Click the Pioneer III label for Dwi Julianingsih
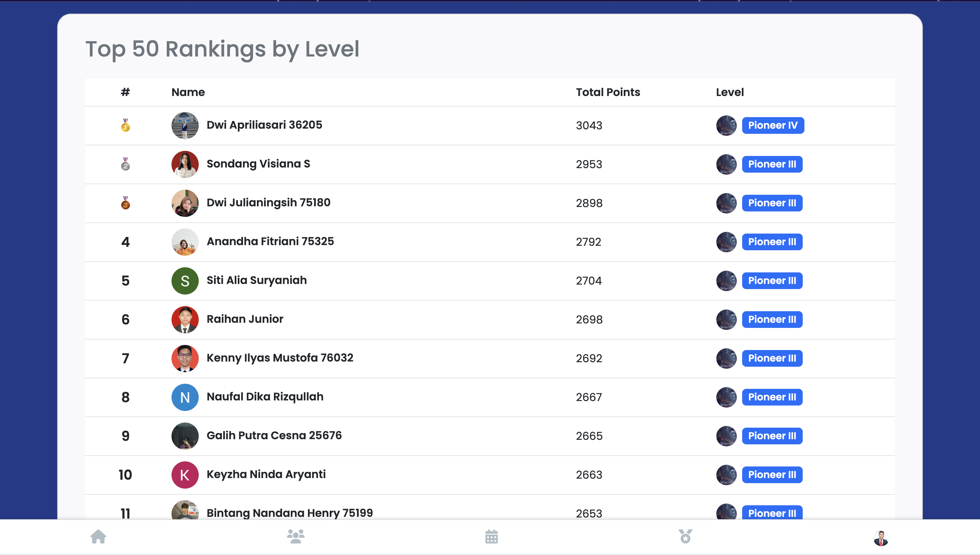The width and height of the screenshot is (980, 555). coord(772,203)
